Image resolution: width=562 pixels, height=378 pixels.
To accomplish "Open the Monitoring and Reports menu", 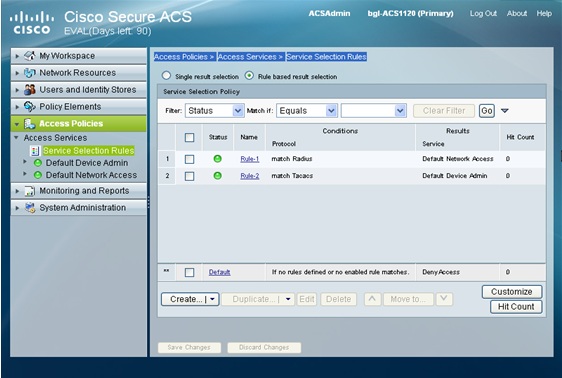I will [79, 191].
